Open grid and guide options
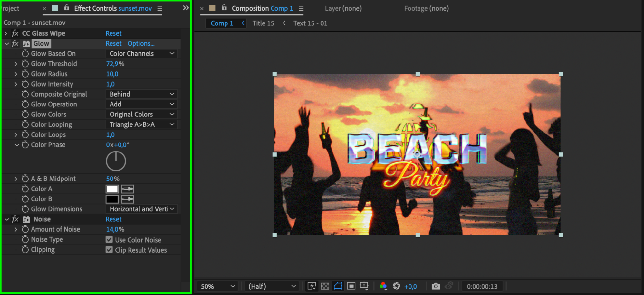Viewport: 644px width, 295px height. [364, 286]
